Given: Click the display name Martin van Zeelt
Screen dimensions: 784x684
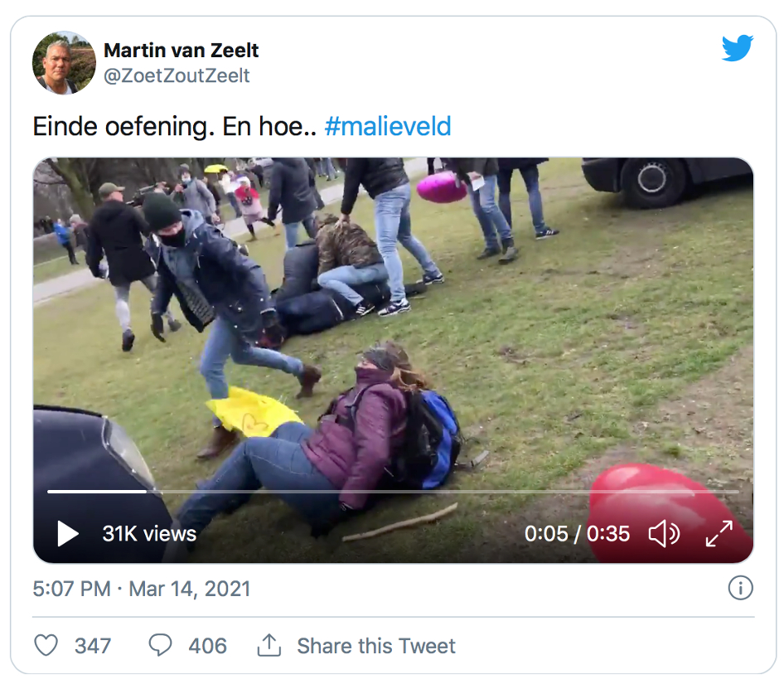Looking at the screenshot, I should (x=181, y=51).
